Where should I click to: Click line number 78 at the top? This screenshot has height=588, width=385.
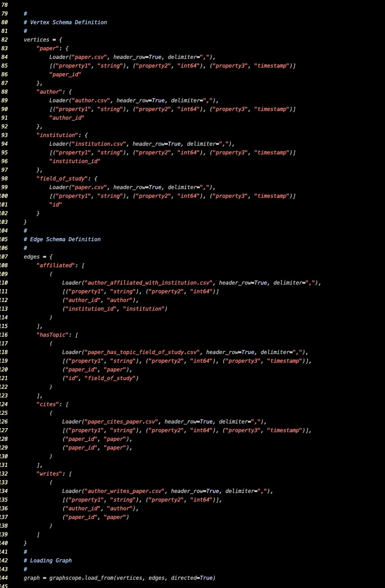(5, 5)
